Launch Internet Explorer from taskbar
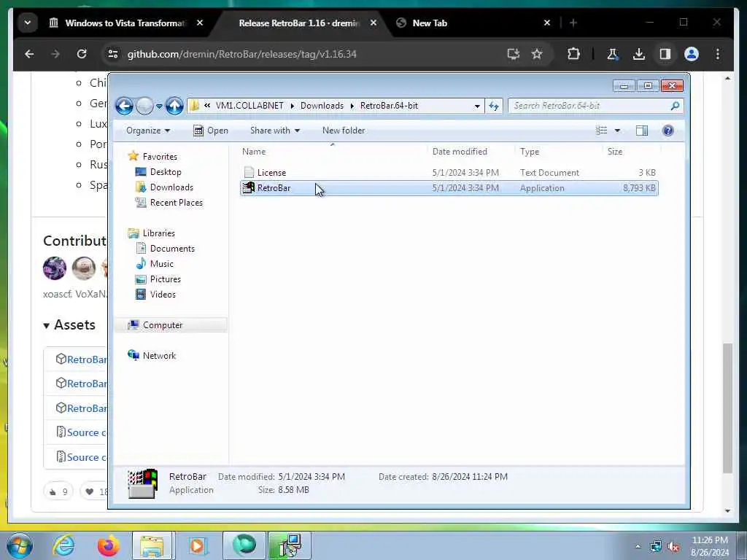This screenshot has width=747, height=560. [x=63, y=545]
